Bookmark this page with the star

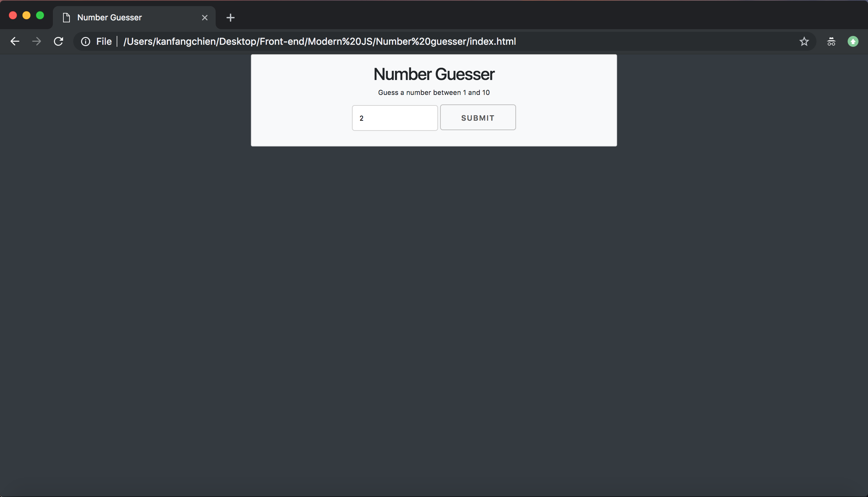click(804, 41)
